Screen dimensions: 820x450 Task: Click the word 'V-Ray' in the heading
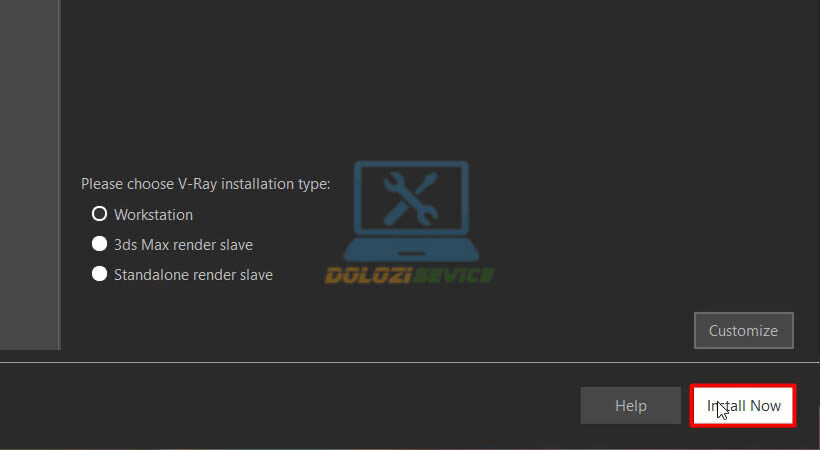(198, 184)
